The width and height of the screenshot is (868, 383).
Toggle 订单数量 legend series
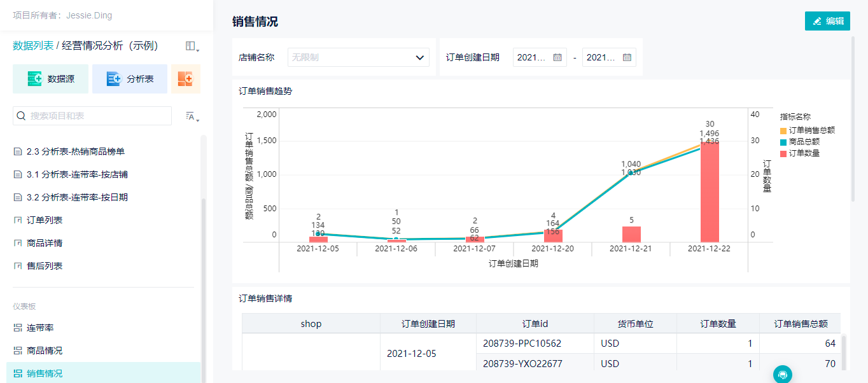click(x=803, y=153)
